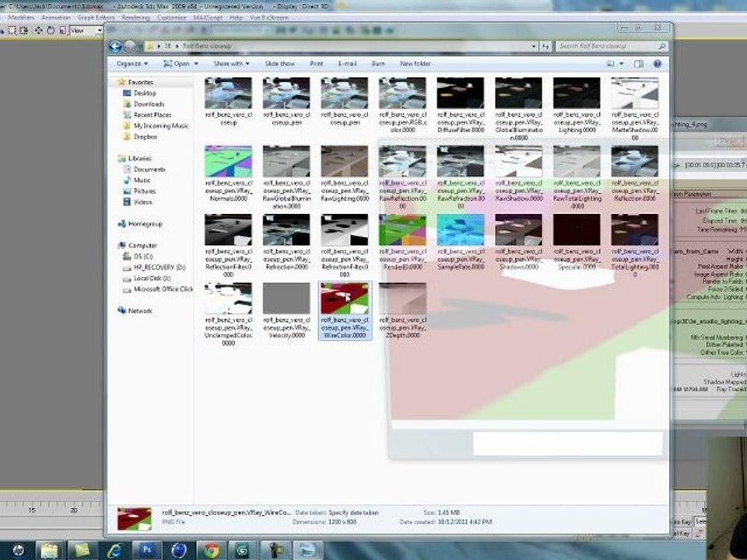Open Google Chrome from the taskbar

coord(212,551)
